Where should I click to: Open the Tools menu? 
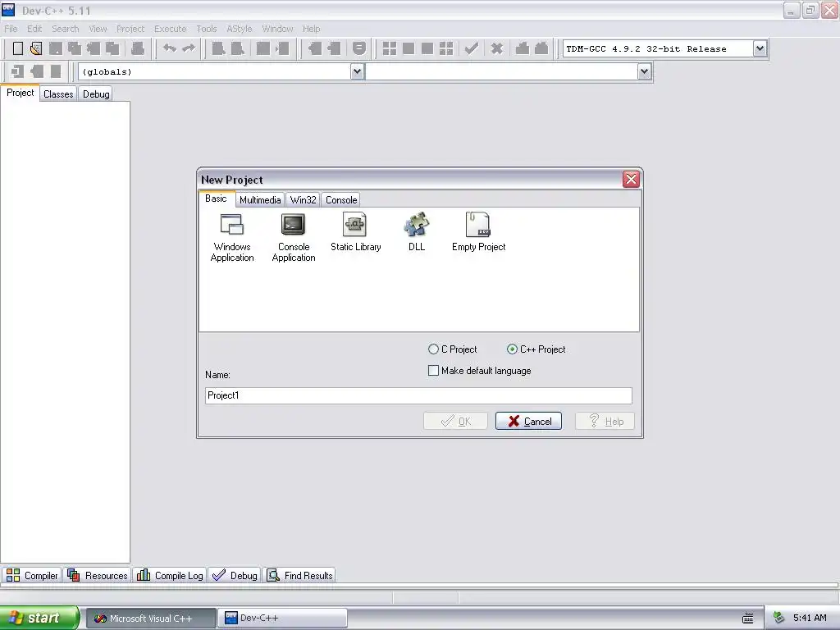(206, 29)
